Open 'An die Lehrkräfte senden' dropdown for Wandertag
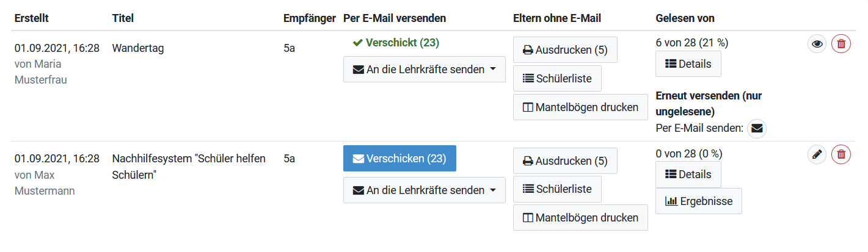Image resolution: width=868 pixels, height=252 pixels. point(425,70)
